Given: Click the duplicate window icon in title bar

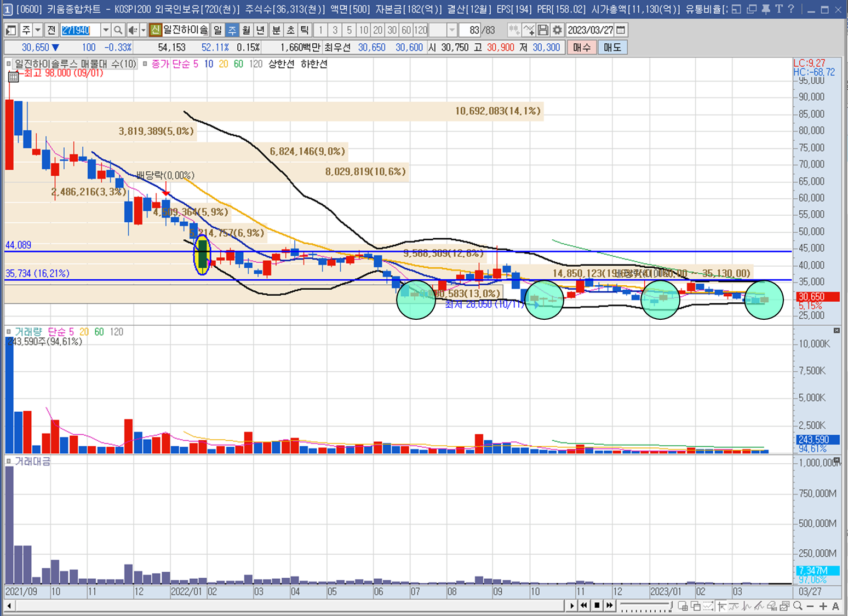Looking at the screenshot, I should tap(752, 9).
